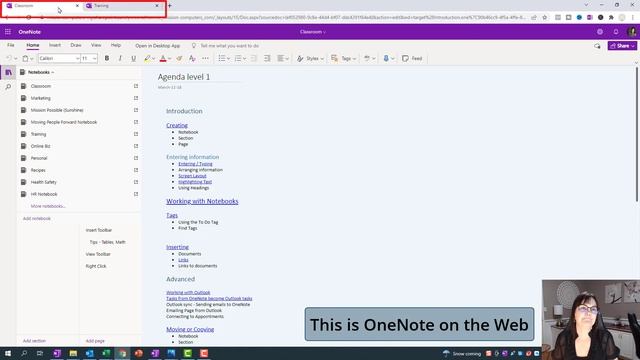This screenshot has width=640, height=360.
Task: Open the settings gear in the header
Action: pyautogui.click(x=600, y=32)
